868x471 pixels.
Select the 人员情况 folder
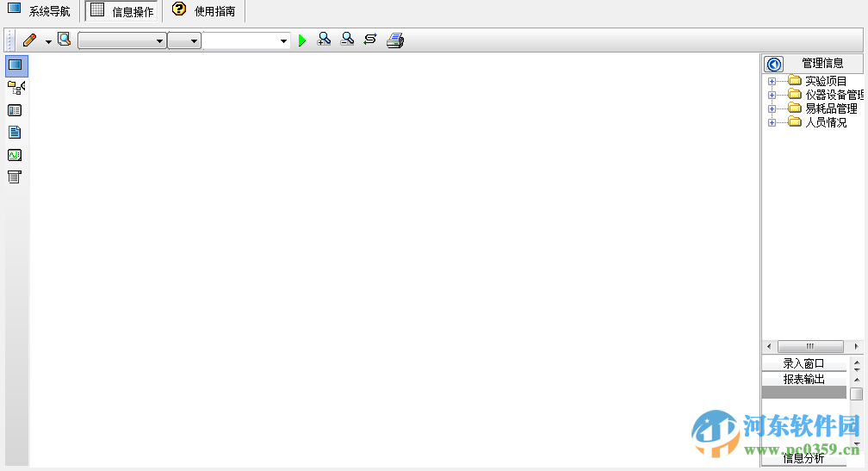[818, 122]
